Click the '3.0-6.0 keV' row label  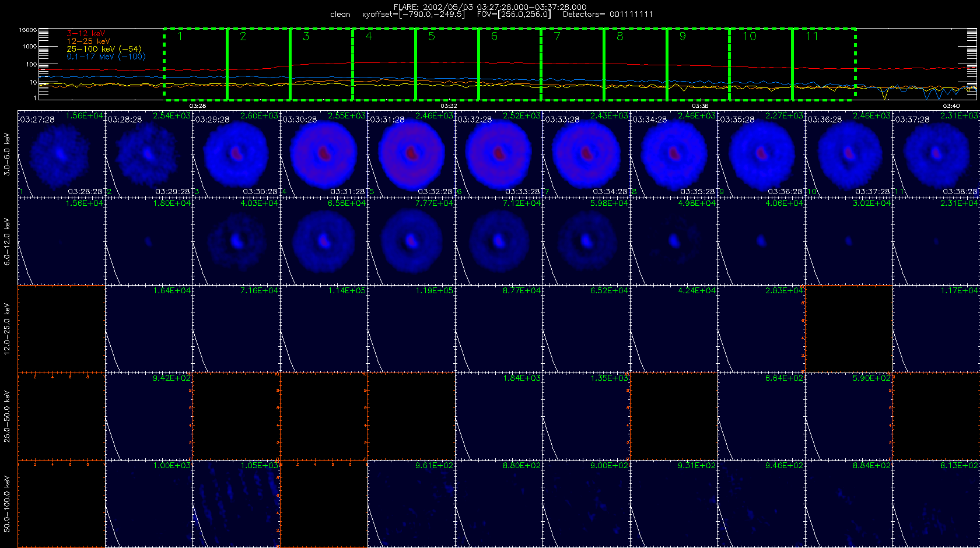(x=7, y=154)
